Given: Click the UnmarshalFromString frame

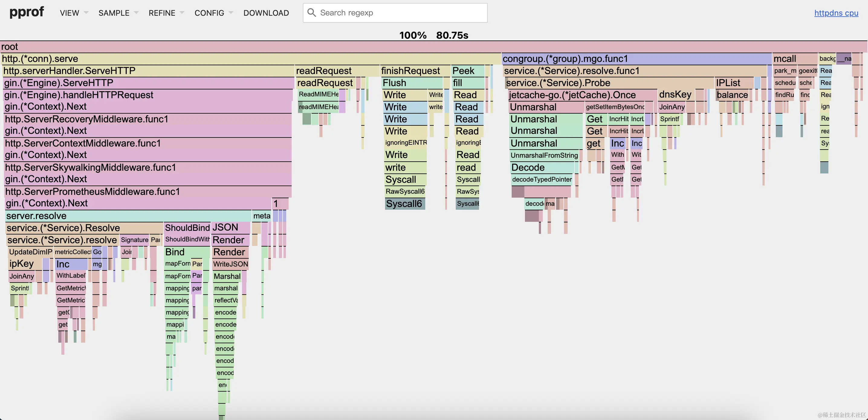Looking at the screenshot, I should 544,155.
